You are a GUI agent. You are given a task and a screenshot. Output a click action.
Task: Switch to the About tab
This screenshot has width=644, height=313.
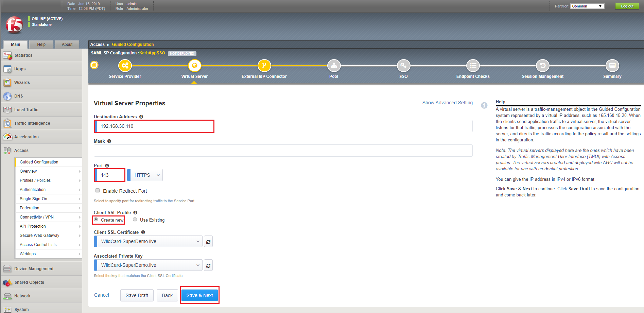point(67,45)
